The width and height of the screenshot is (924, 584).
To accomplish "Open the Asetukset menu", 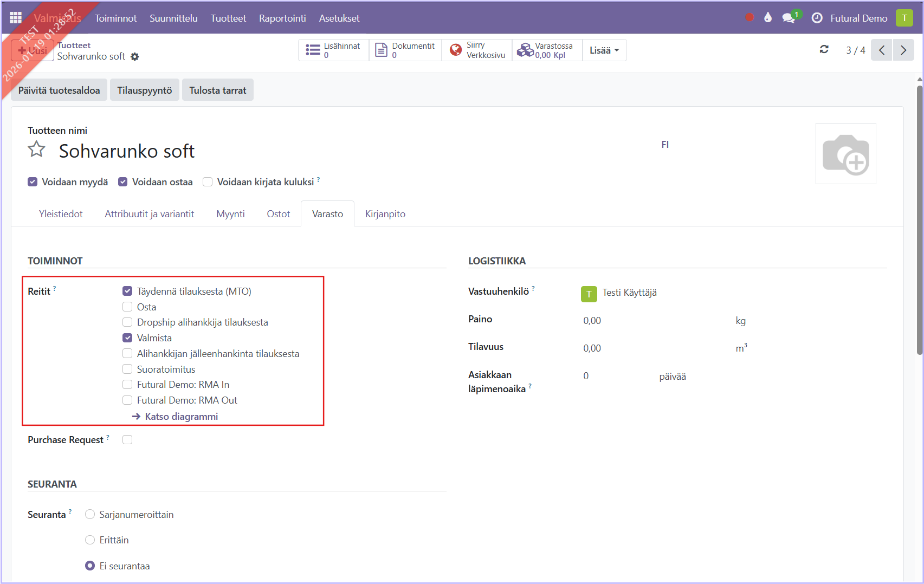I will 339,18.
